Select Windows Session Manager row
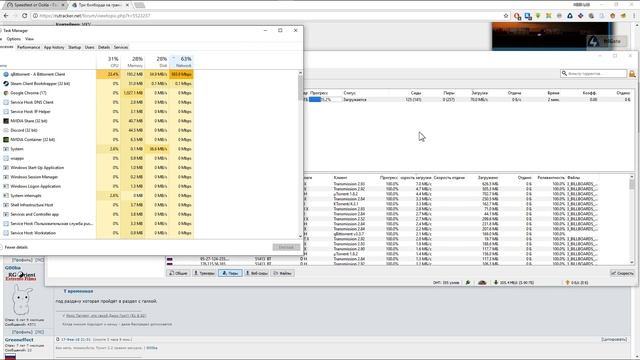Screen dimensions: 640x360 97,177
